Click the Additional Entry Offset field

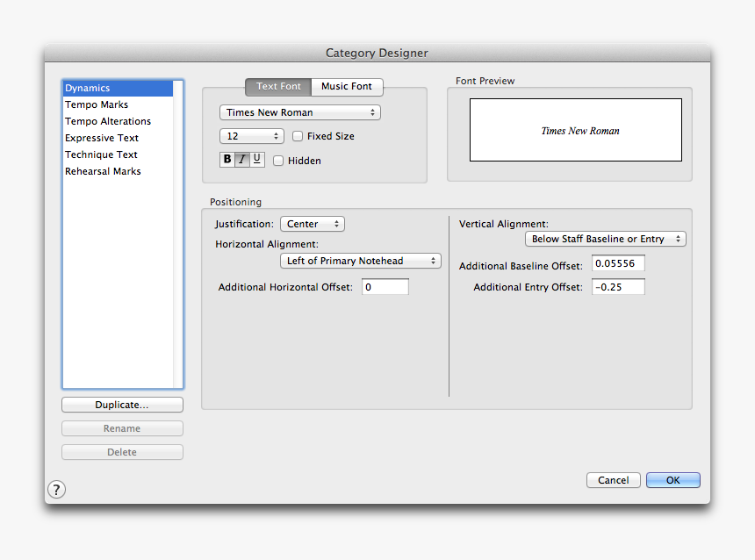[x=618, y=286]
